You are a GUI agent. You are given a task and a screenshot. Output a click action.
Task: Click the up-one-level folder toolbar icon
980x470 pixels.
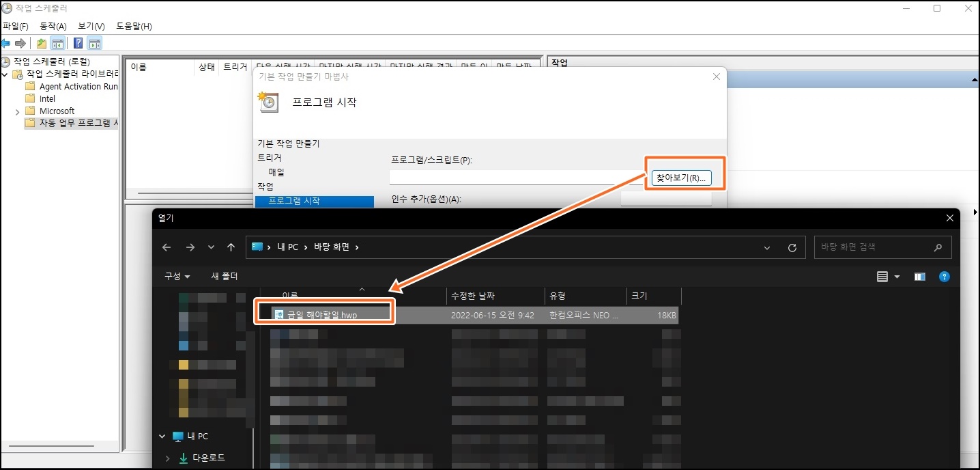tap(42, 44)
